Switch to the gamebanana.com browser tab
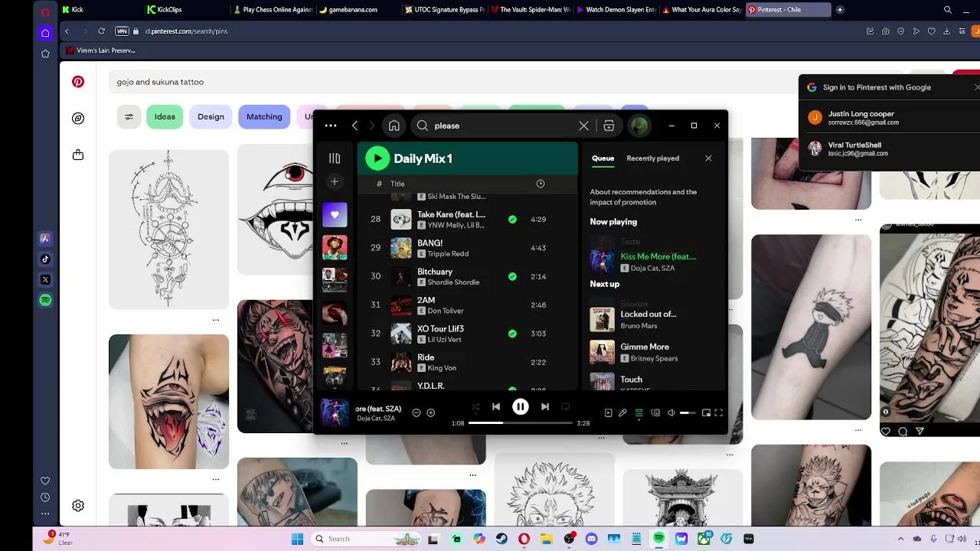Viewport: 980px width, 551px height. (356, 10)
